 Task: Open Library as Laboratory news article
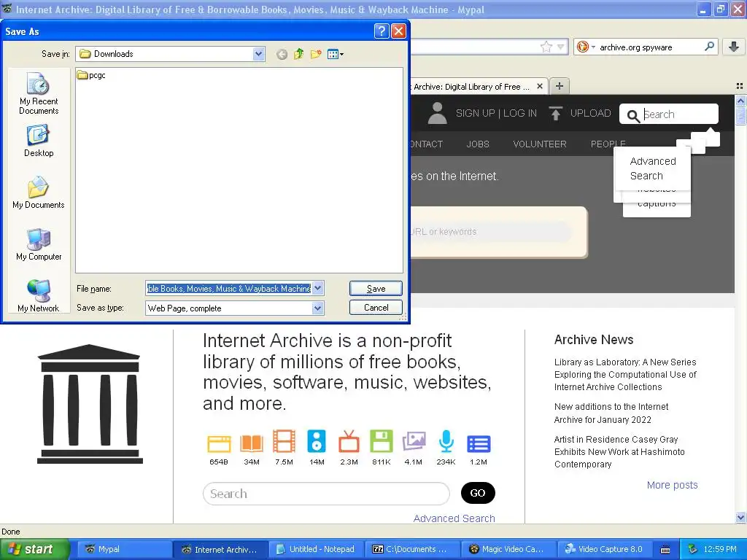625,374
